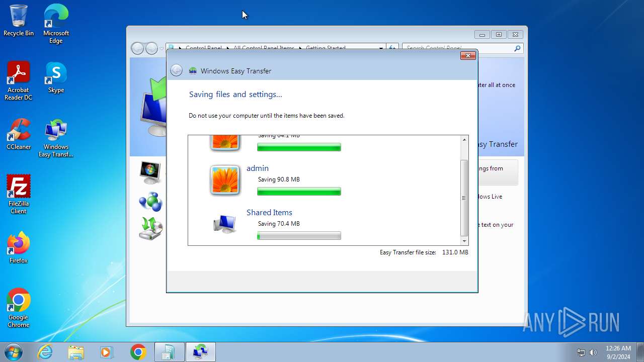Click the 'Control Panel' breadcrumb
The width and height of the screenshot is (644, 362).
[x=203, y=48]
